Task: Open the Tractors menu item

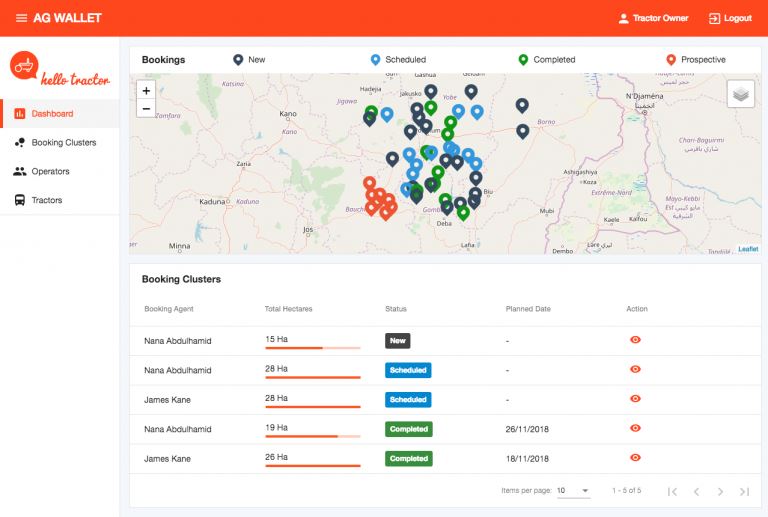Action: (60, 200)
